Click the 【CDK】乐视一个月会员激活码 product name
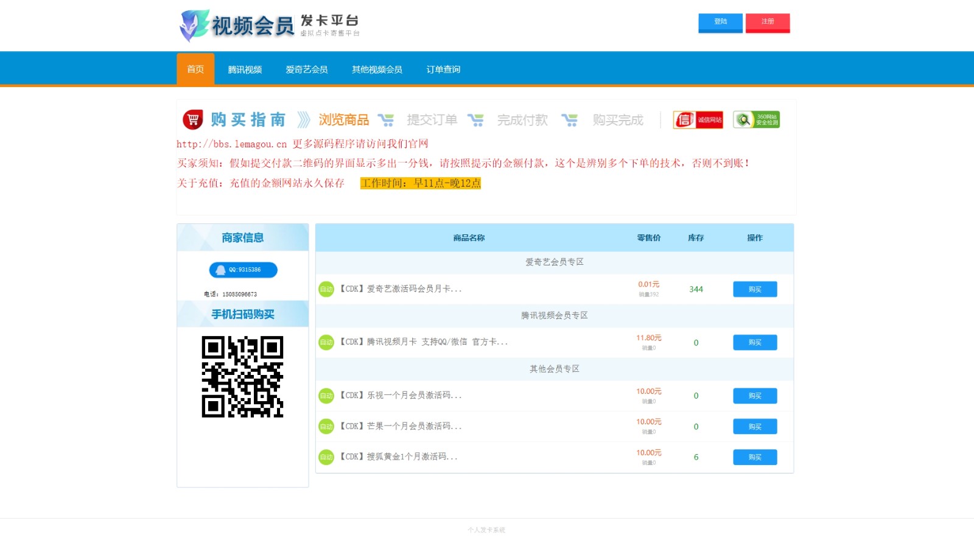Image resolution: width=974 pixels, height=560 pixels. [400, 396]
